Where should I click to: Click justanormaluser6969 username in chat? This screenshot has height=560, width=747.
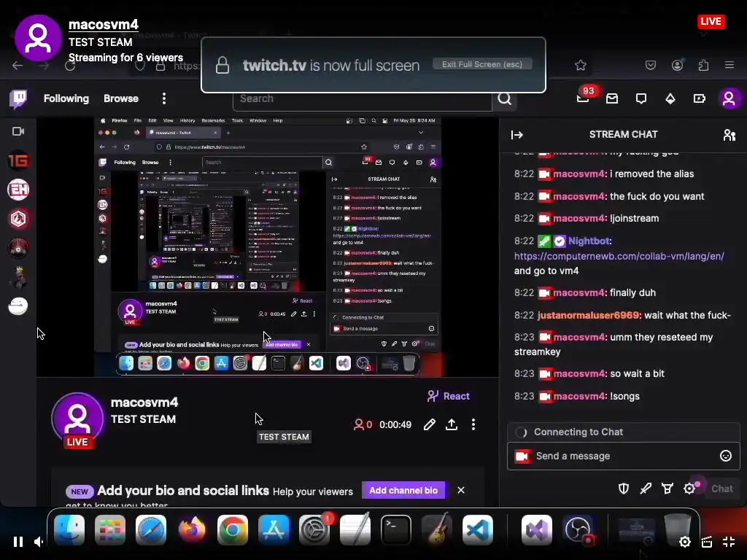[x=589, y=315]
